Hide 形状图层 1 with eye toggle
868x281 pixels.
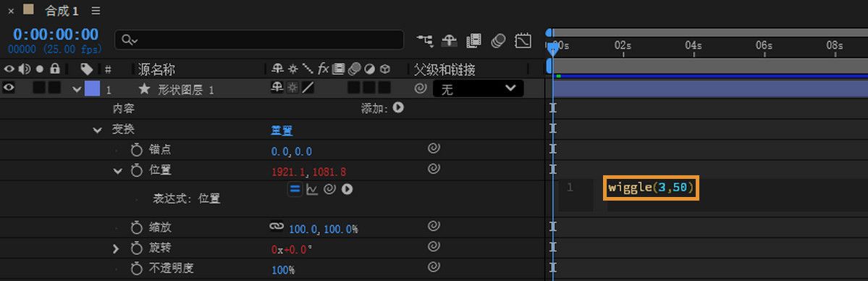tap(9, 88)
